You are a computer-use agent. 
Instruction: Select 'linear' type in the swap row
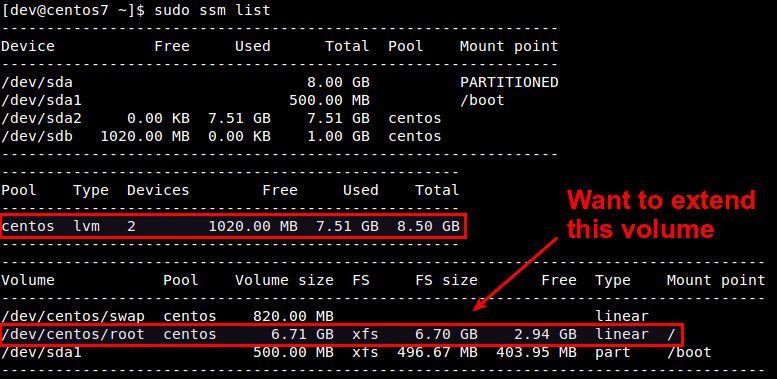(x=622, y=316)
